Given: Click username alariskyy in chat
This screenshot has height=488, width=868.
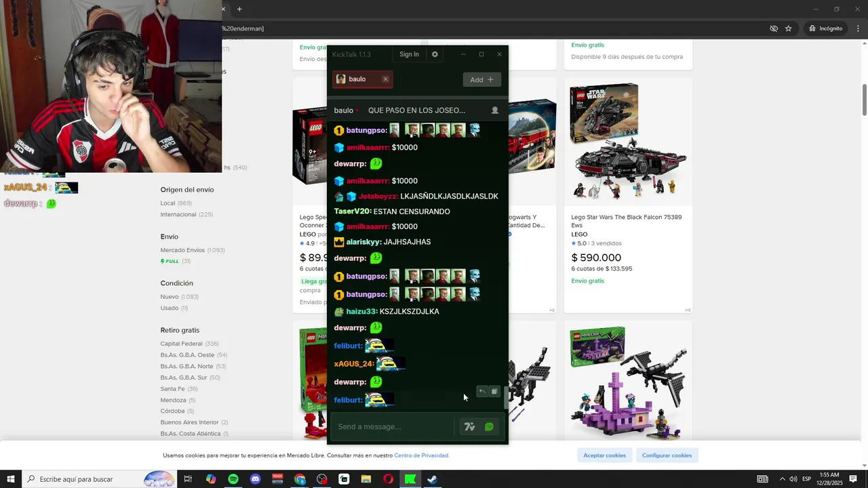Looking at the screenshot, I should (x=363, y=242).
